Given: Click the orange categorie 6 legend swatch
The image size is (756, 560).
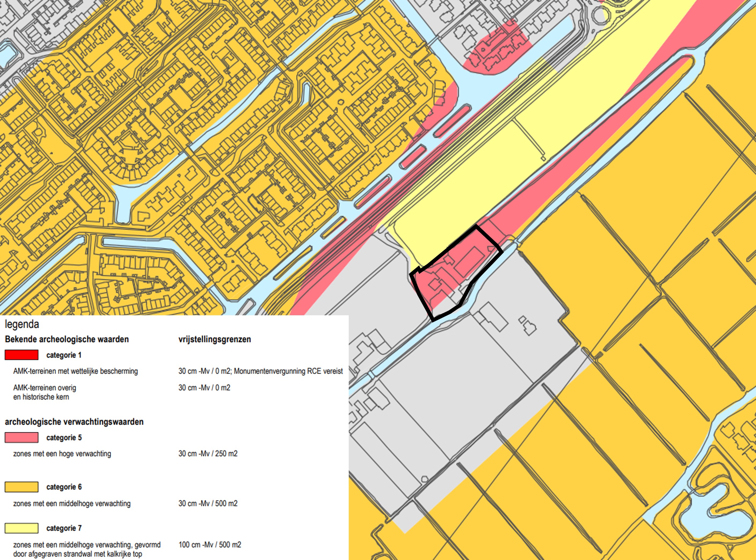Looking at the screenshot, I should 21,487.
